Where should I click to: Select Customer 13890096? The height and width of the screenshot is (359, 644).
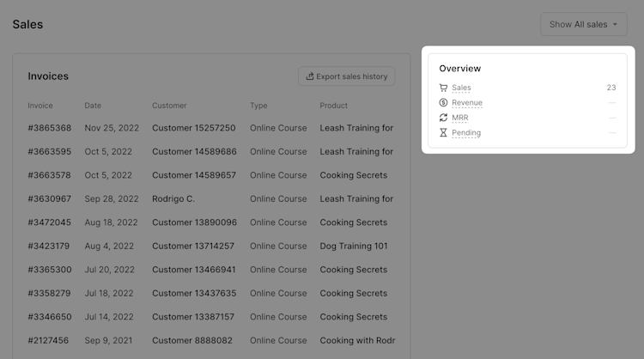click(x=194, y=222)
